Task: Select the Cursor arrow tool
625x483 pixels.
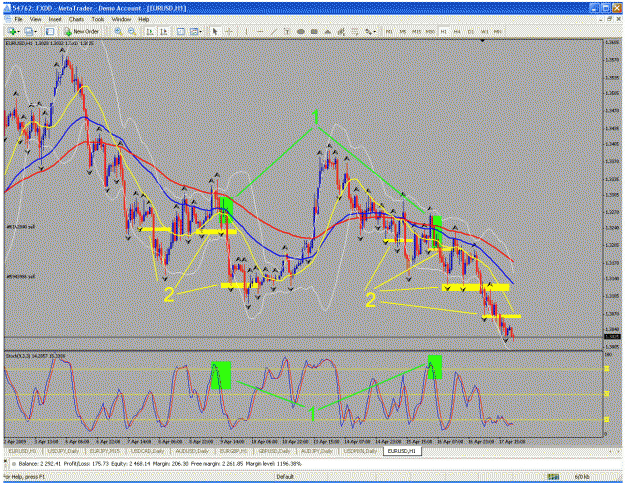Action: (x=215, y=31)
